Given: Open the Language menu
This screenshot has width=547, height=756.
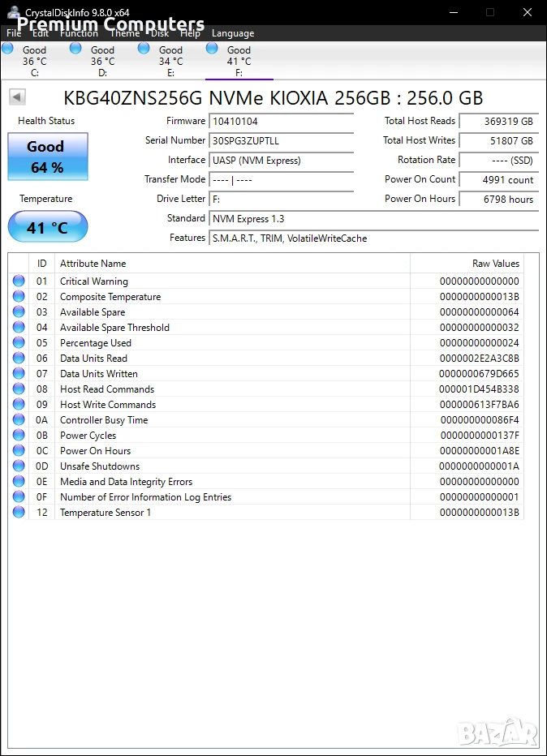Looking at the screenshot, I should click(232, 33).
